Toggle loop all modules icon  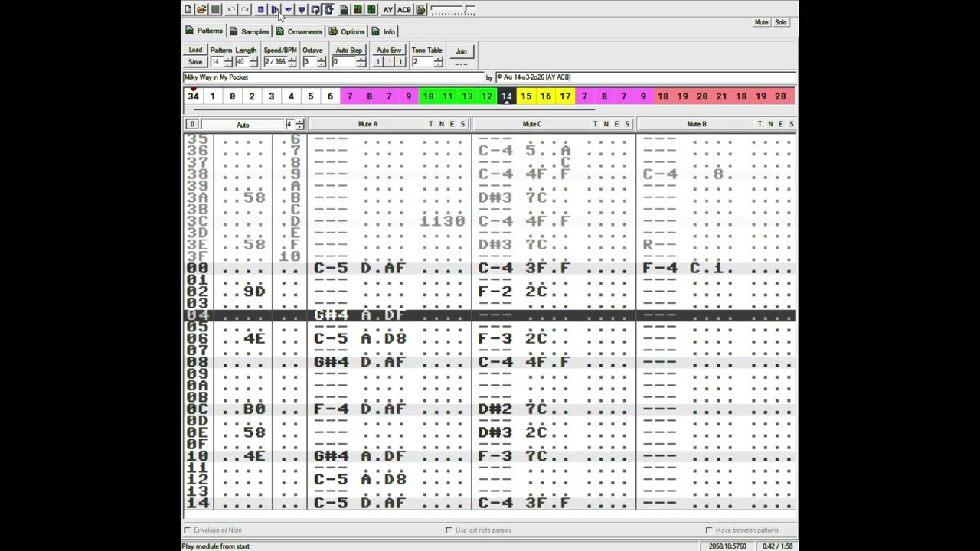pyautogui.click(x=328, y=9)
